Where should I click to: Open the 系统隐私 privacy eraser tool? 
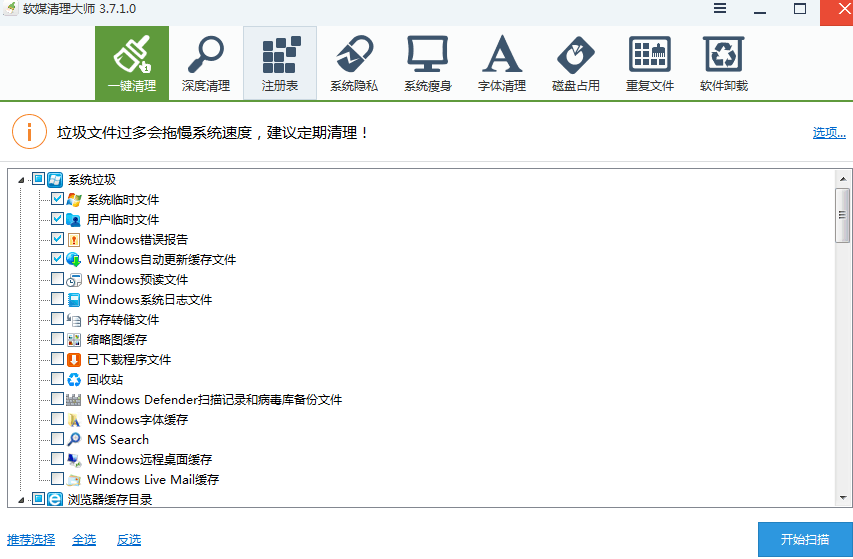354,63
